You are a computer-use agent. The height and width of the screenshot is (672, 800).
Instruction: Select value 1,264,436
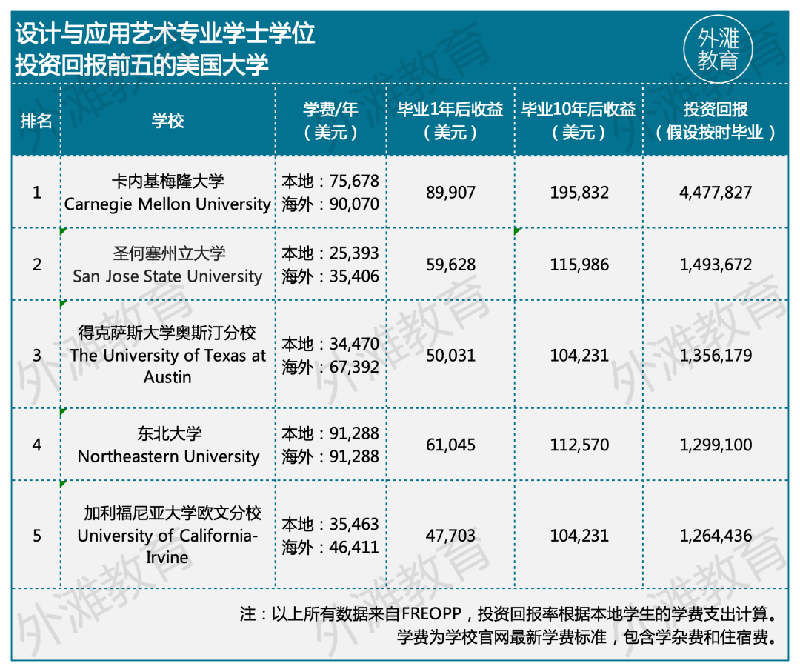(x=716, y=535)
